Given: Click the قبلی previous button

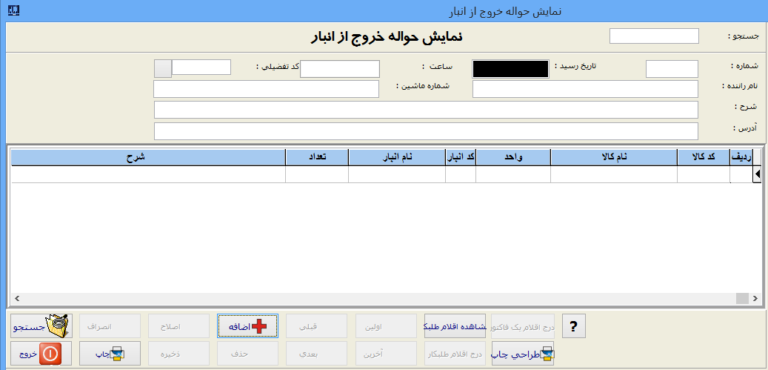Looking at the screenshot, I should (316, 326).
